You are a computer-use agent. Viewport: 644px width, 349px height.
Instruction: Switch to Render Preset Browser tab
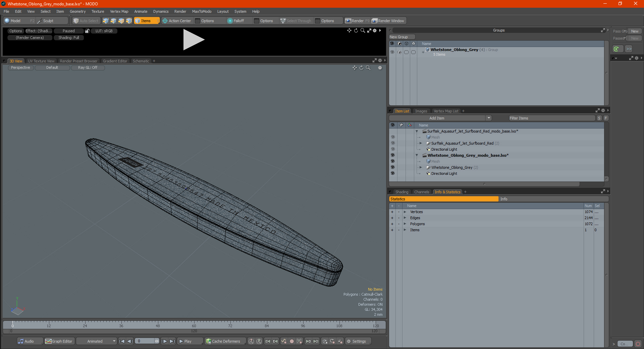point(78,61)
